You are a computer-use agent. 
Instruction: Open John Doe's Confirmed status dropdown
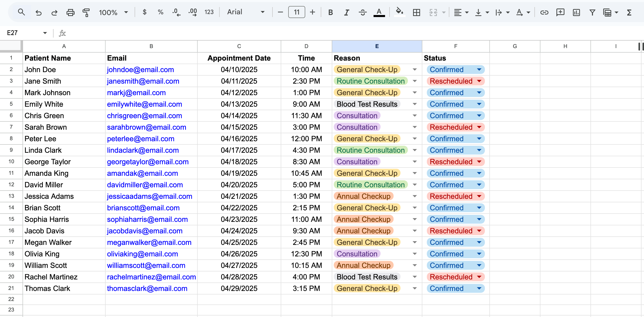479,70
